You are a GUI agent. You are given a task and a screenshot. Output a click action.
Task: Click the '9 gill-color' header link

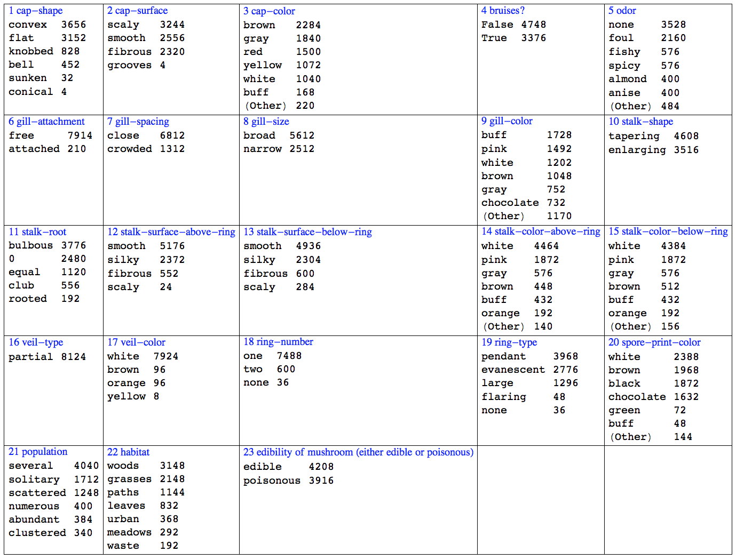[507, 121]
